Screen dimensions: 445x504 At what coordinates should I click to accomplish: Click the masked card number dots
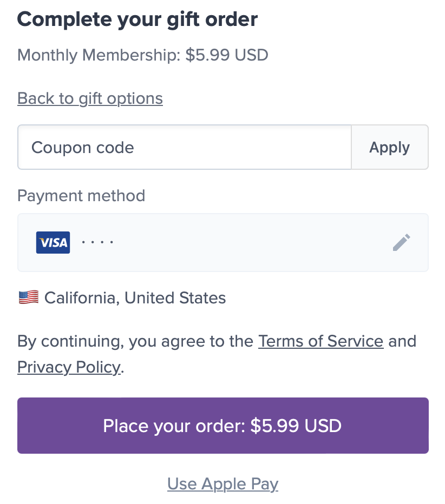(x=97, y=242)
